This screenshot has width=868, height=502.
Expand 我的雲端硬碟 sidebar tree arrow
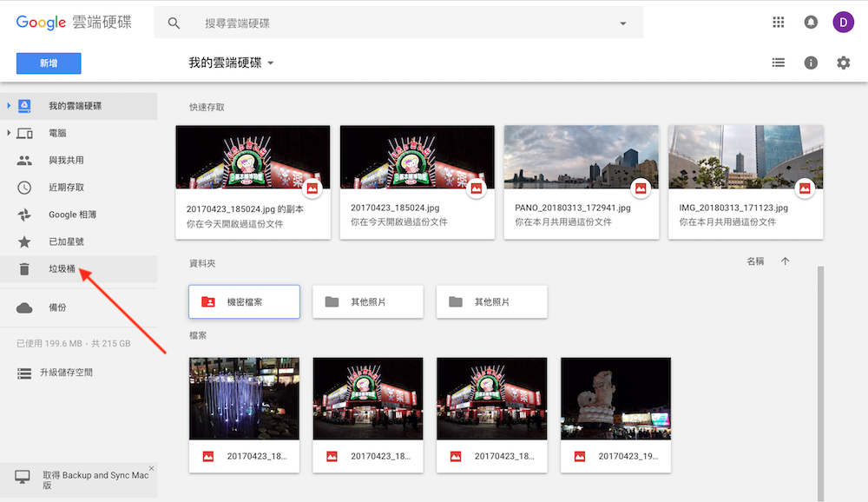pyautogui.click(x=9, y=106)
